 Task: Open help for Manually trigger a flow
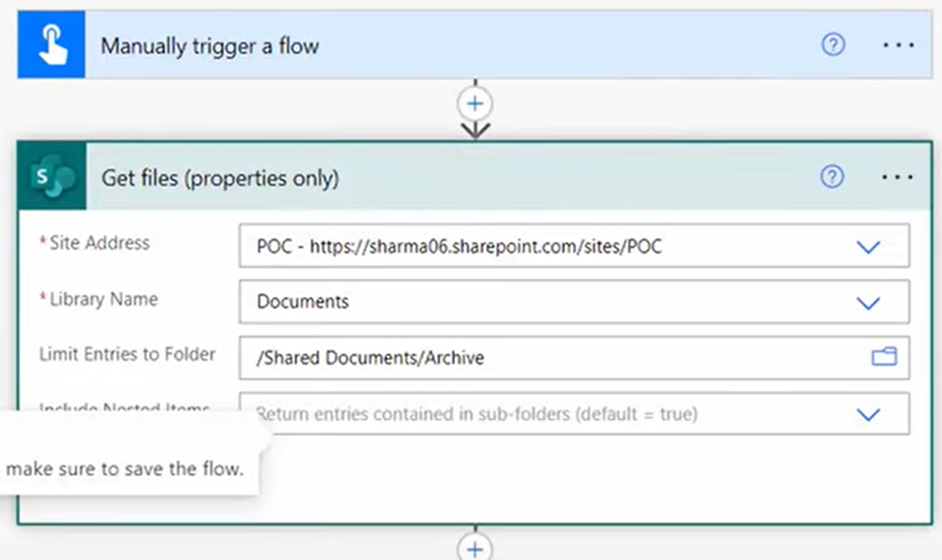click(x=833, y=45)
